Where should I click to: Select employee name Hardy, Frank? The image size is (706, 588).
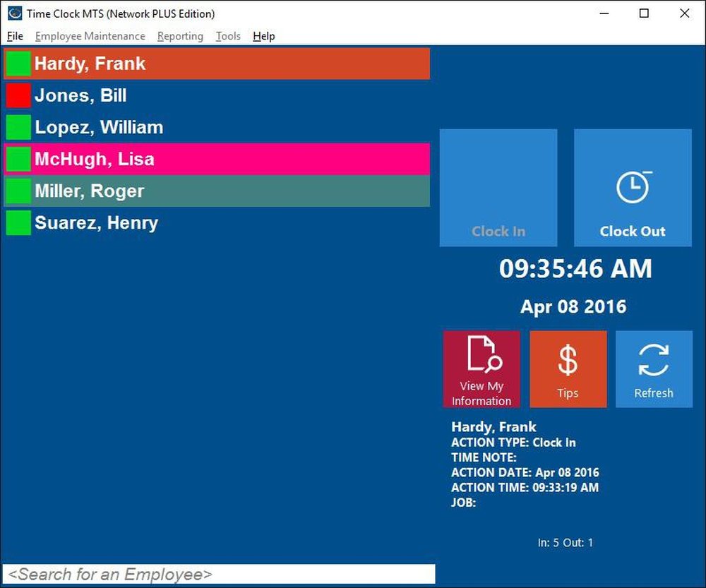90,64
